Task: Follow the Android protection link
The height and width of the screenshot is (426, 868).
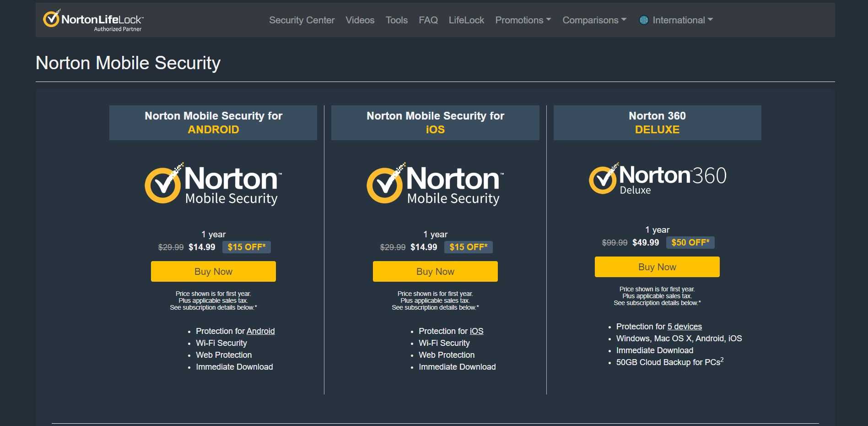Action: [260, 331]
